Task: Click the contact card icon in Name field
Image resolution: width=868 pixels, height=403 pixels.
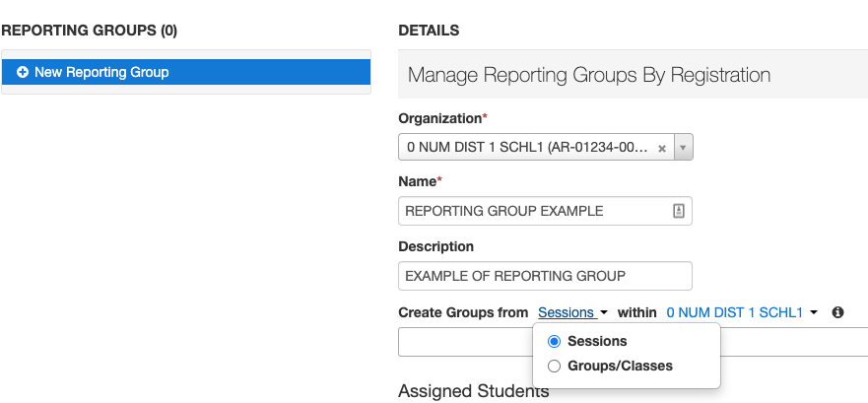Action: pyautogui.click(x=678, y=211)
